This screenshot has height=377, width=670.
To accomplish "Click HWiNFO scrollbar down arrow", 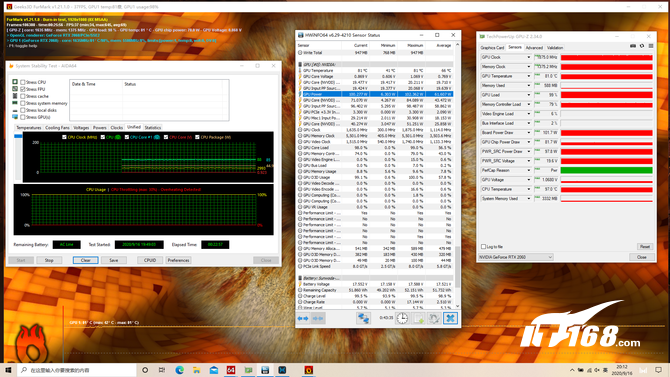I will pos(458,306).
